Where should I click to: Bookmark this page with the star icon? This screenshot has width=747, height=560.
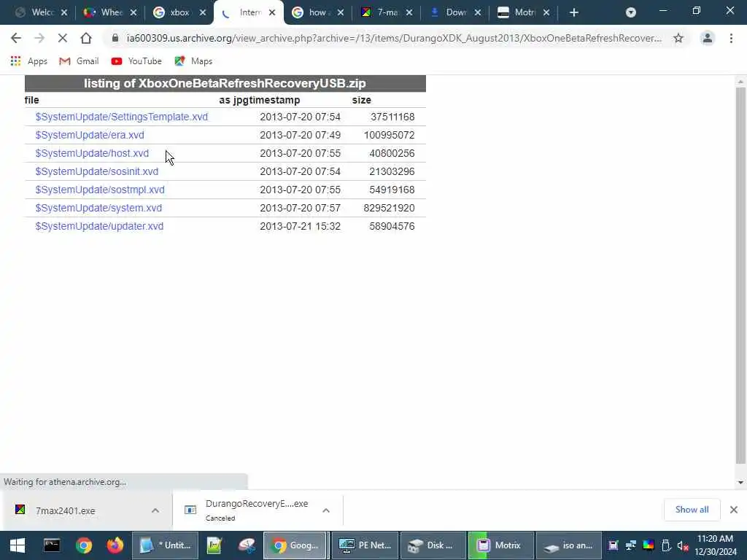678,38
